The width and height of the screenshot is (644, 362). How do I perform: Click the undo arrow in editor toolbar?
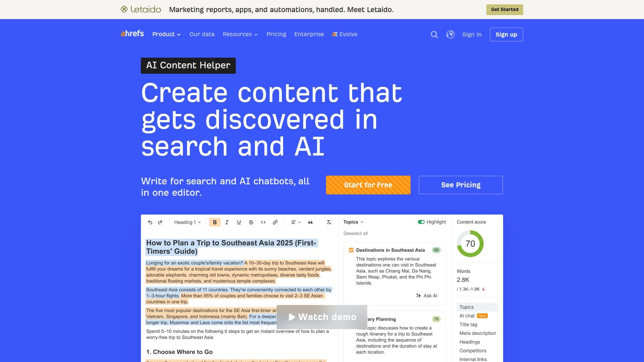(150, 222)
